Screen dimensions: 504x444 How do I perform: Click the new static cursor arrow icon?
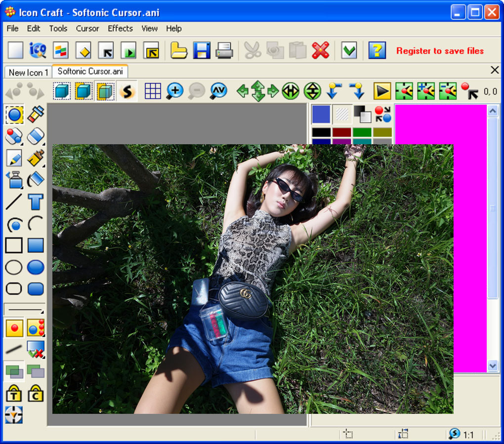106,50
